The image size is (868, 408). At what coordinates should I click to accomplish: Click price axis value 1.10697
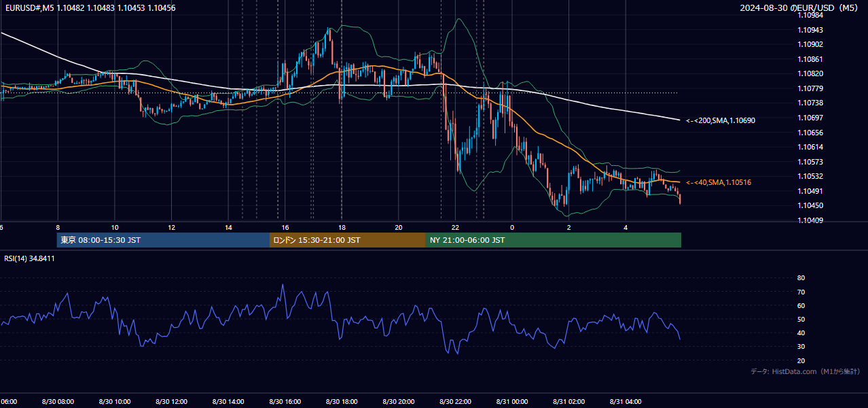point(810,118)
